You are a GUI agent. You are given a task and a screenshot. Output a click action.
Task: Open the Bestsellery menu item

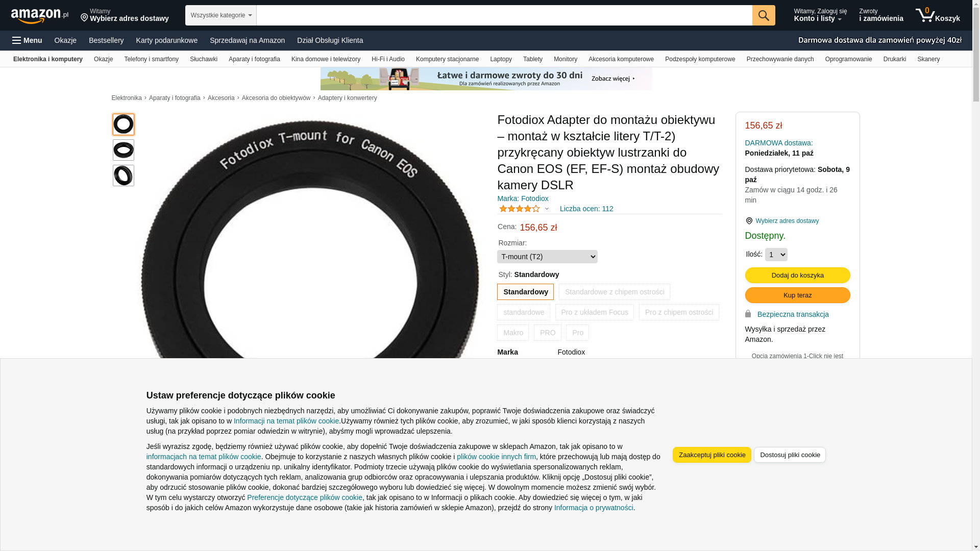tap(106, 40)
